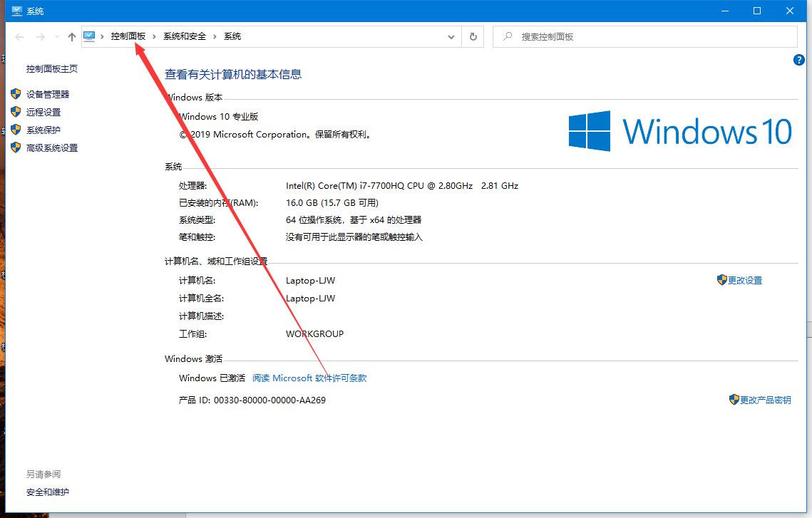
Task: Click 更改设置 next to computer name
Action: [x=746, y=280]
